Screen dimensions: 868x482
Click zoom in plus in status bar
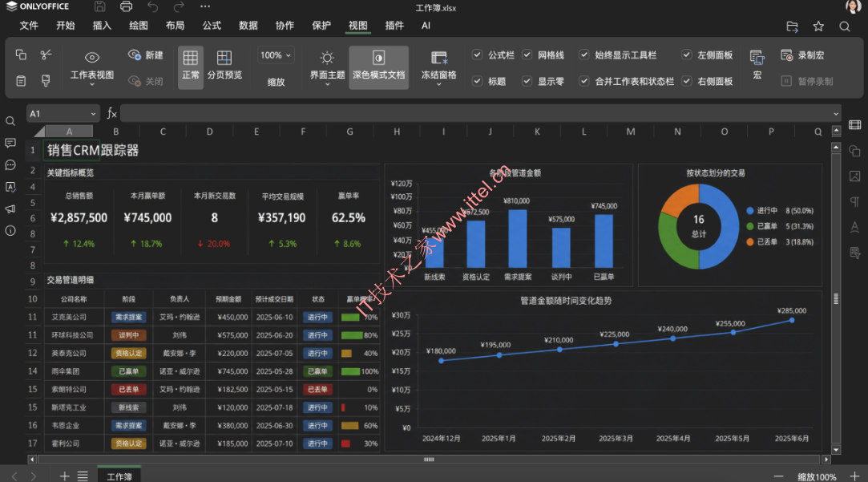(x=854, y=476)
